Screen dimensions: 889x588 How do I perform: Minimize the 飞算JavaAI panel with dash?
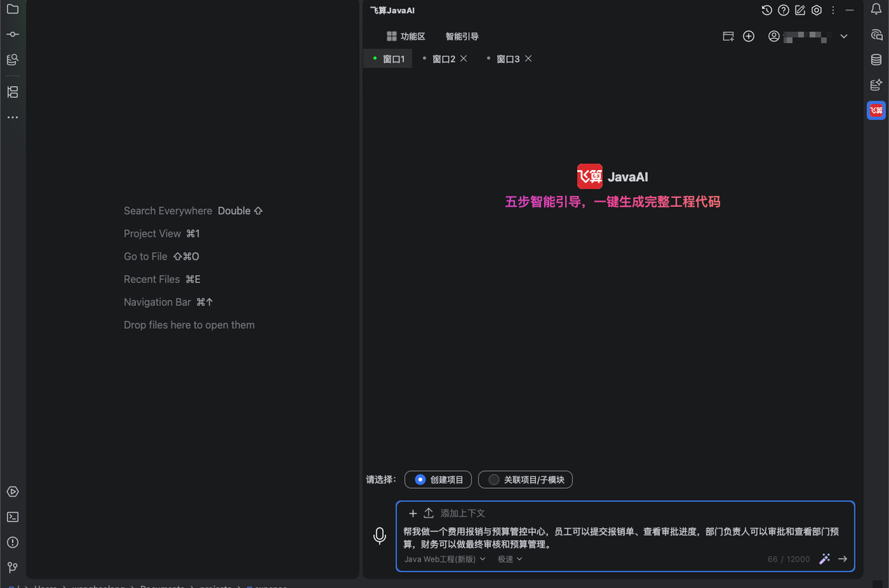coord(850,10)
